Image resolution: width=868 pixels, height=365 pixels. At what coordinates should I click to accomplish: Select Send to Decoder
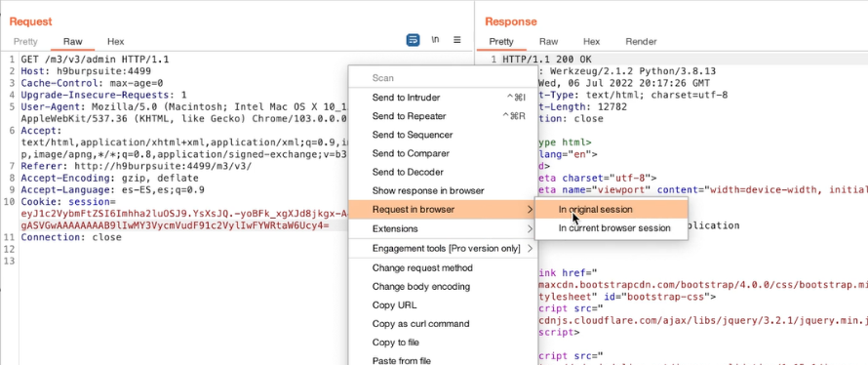[x=442, y=173]
